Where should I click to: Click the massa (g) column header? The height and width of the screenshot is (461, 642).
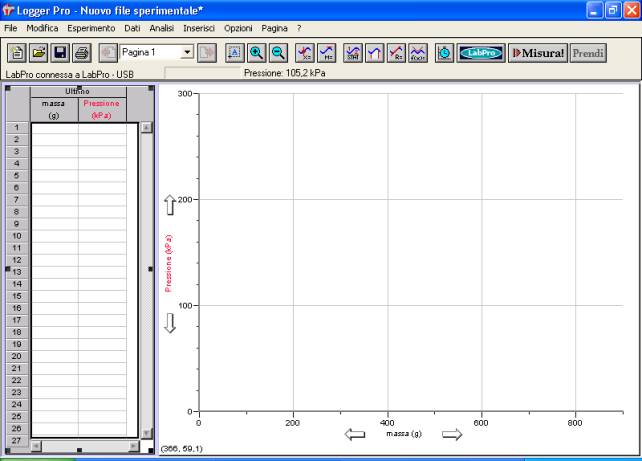tap(54, 109)
